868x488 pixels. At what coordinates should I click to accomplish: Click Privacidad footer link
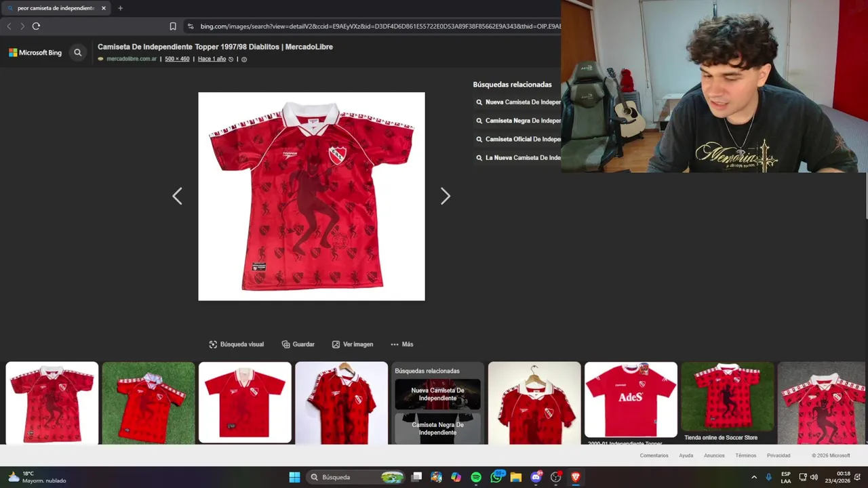pyautogui.click(x=778, y=455)
